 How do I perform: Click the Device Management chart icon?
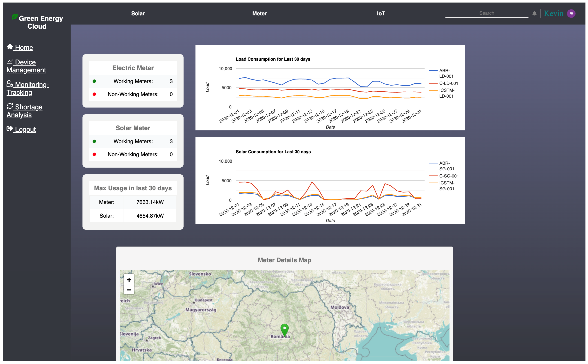click(x=10, y=61)
